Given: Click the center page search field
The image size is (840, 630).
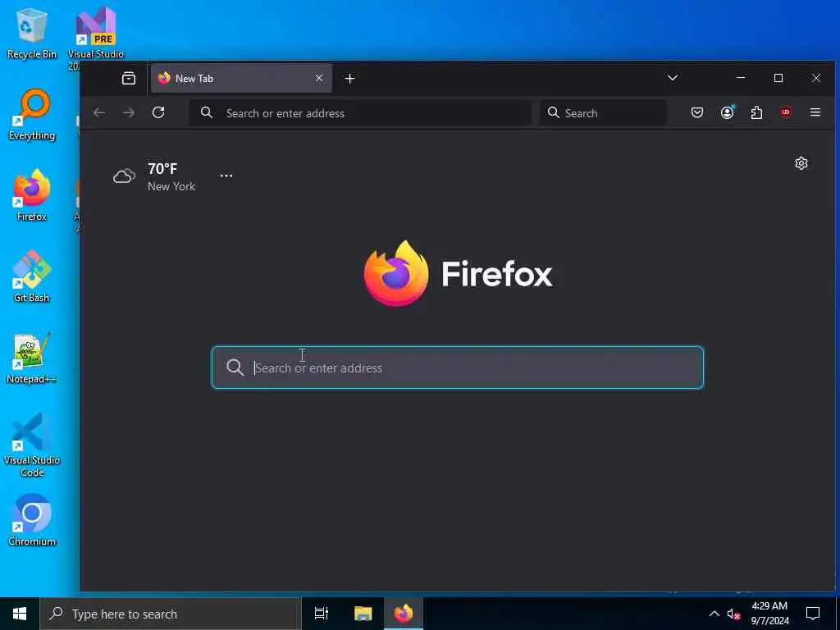Looking at the screenshot, I should (458, 367).
